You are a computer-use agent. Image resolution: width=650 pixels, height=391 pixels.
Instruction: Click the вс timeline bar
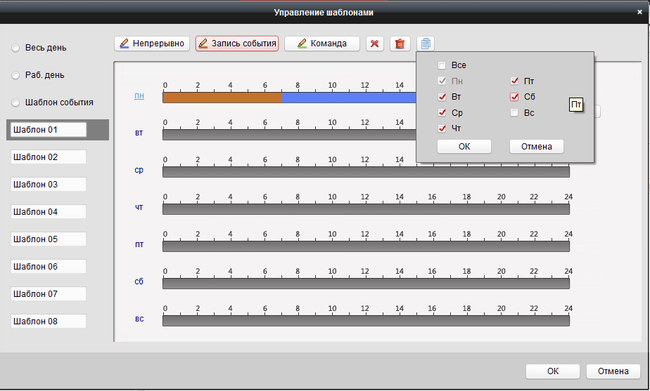[366, 321]
